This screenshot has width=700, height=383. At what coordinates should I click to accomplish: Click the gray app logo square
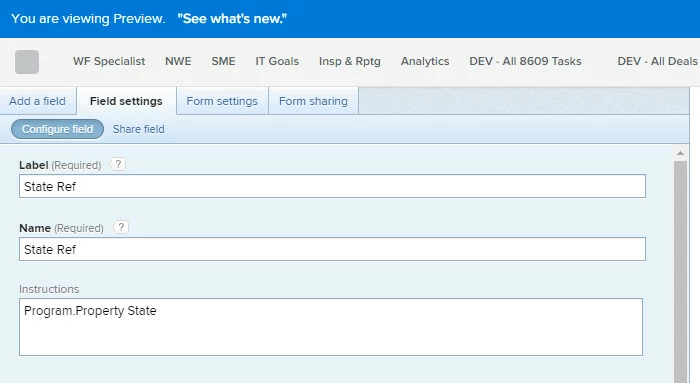[27, 62]
